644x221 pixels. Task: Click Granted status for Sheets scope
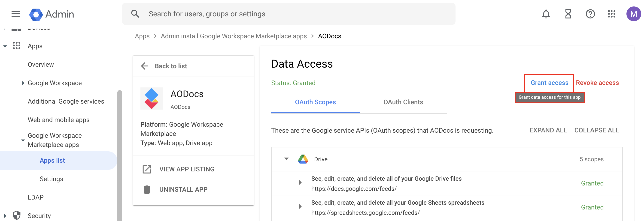coord(592,207)
